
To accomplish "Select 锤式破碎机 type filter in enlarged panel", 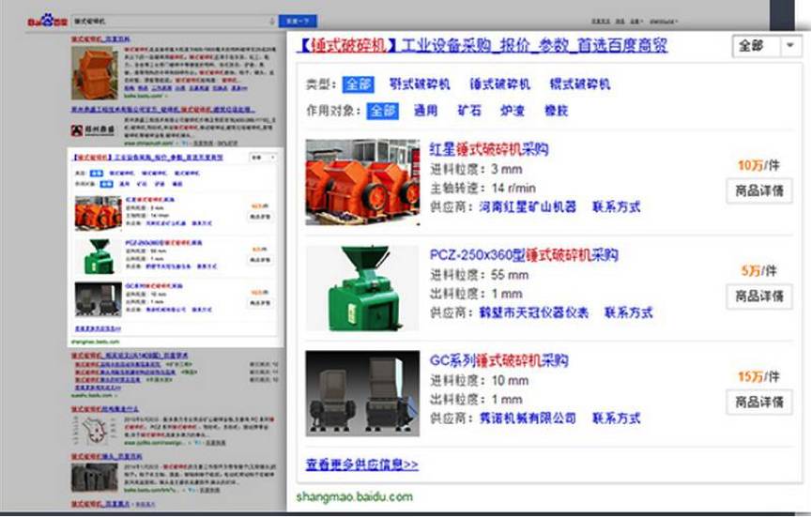I will point(499,84).
